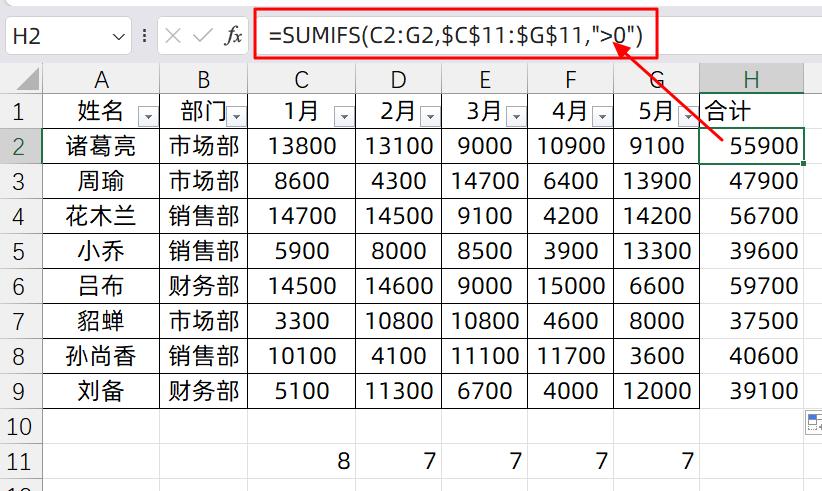
Task: Select column H header
Action: pos(751,79)
